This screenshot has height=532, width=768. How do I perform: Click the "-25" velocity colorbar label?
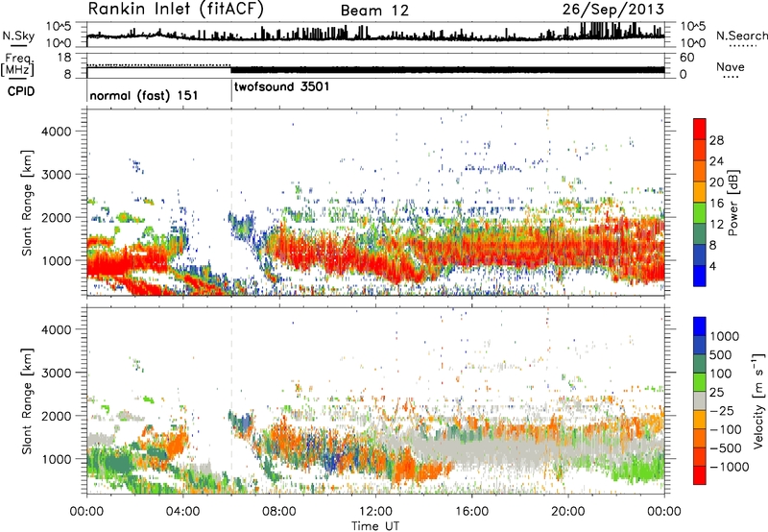pos(721,411)
